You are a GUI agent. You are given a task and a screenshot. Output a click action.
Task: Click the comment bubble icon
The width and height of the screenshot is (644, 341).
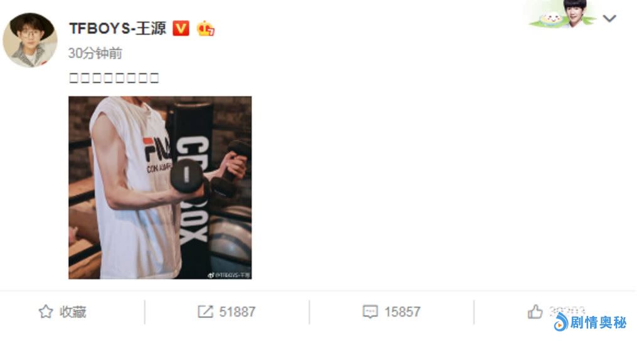point(370,312)
